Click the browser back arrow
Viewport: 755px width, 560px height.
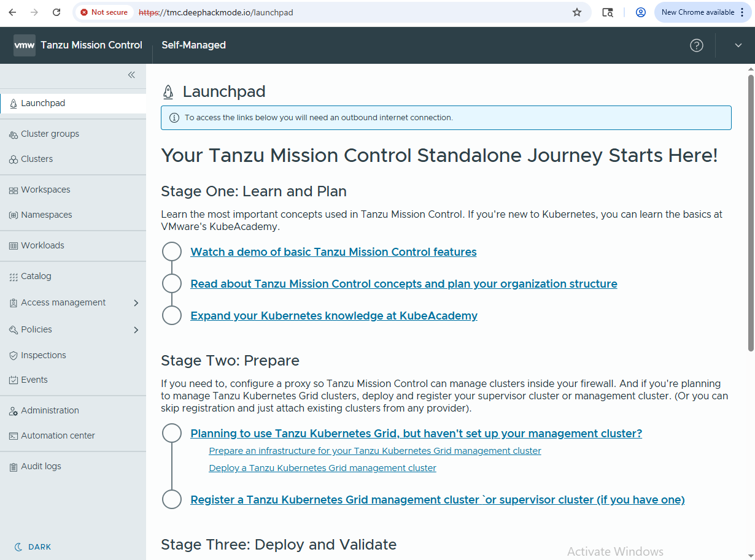14,12
